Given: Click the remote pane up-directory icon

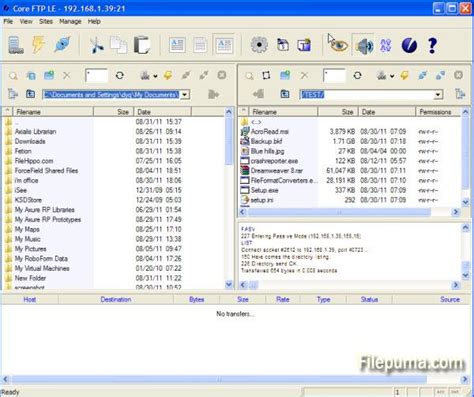Looking at the screenshot, I should click(x=285, y=94).
